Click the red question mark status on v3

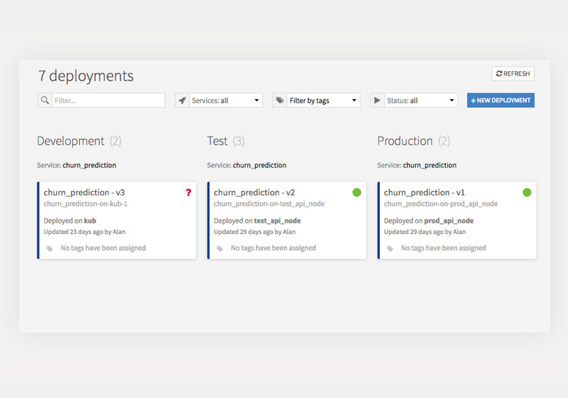click(x=188, y=193)
